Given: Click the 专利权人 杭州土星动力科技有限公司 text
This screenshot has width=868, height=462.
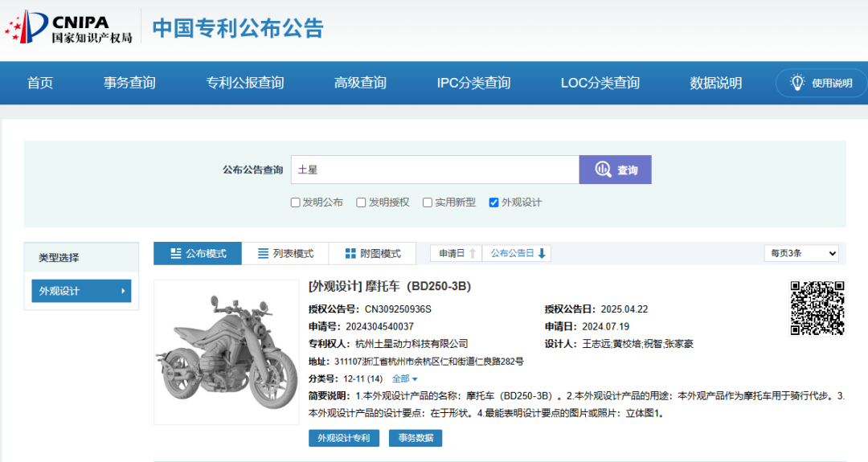Looking at the screenshot, I should tap(388, 344).
